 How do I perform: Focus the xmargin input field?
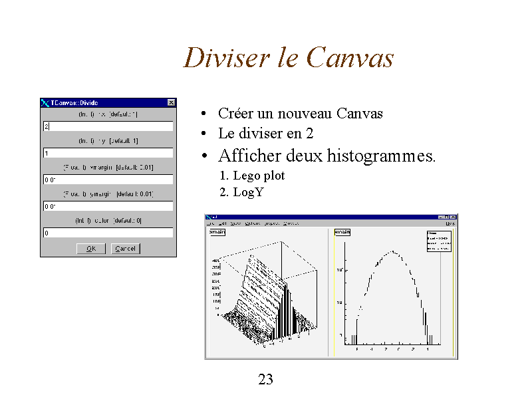108,180
